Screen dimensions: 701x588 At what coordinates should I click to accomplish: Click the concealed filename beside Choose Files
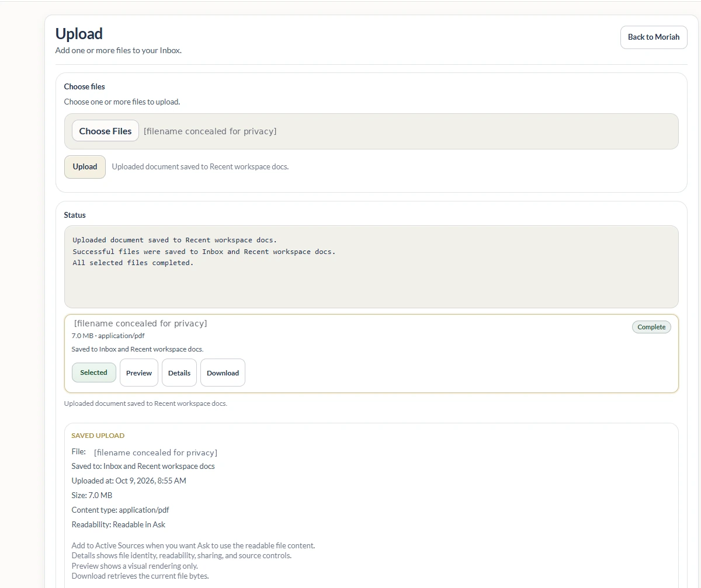click(210, 131)
